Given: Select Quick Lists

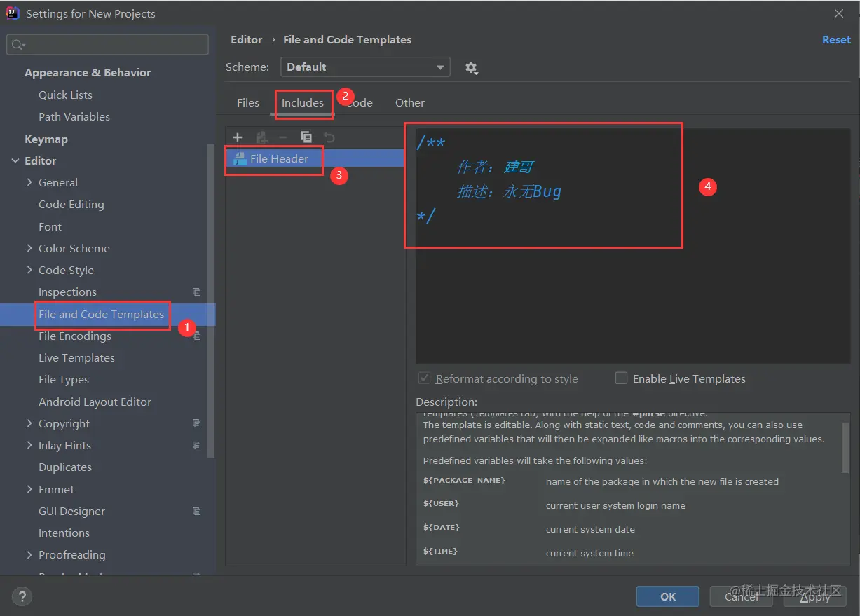Looking at the screenshot, I should [65, 95].
